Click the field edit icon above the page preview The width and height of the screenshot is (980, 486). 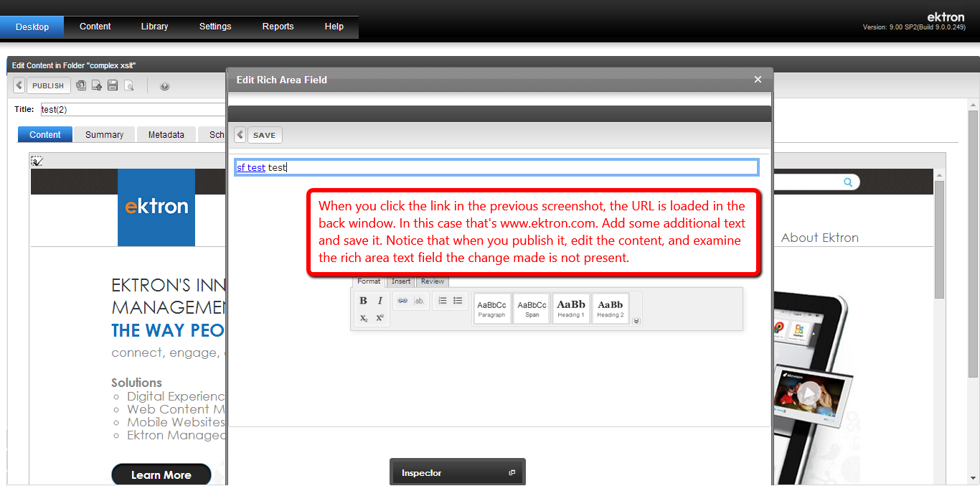[37, 161]
